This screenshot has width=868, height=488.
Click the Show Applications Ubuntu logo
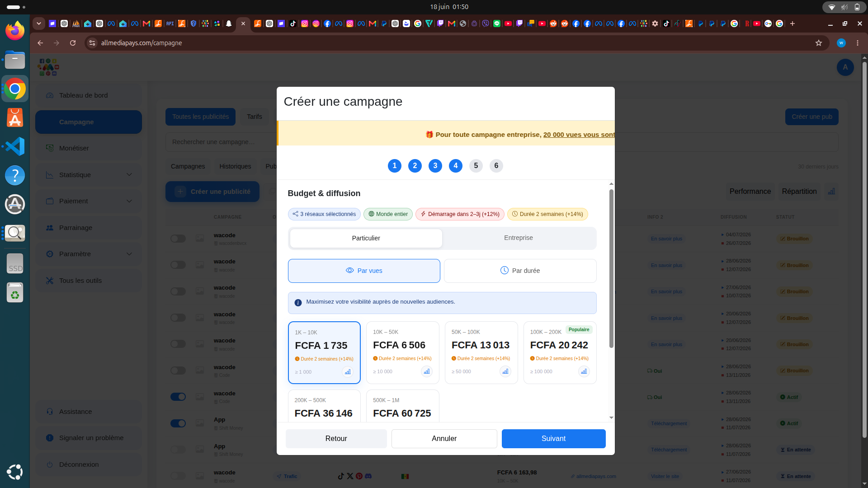coord(15,472)
